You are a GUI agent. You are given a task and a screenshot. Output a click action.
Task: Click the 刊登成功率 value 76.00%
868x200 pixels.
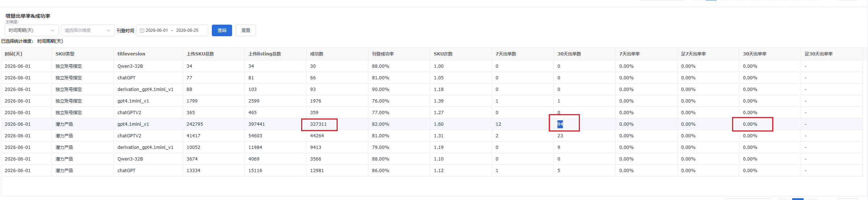(381, 101)
